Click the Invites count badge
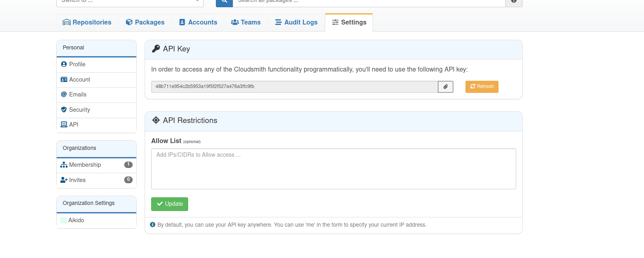This screenshot has width=644, height=258. [128, 180]
